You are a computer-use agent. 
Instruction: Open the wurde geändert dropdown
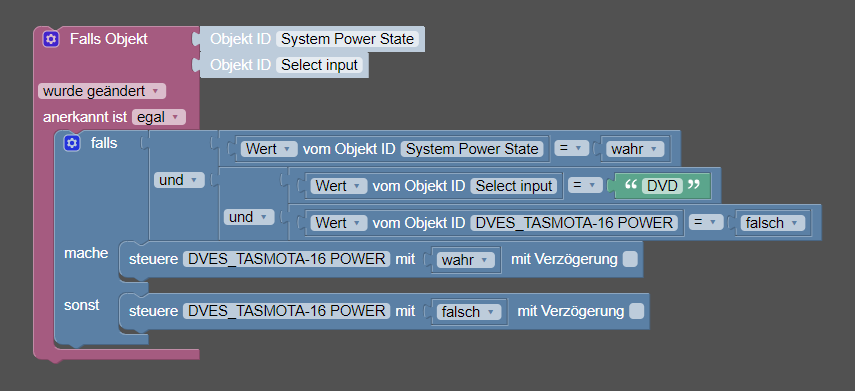click(102, 91)
